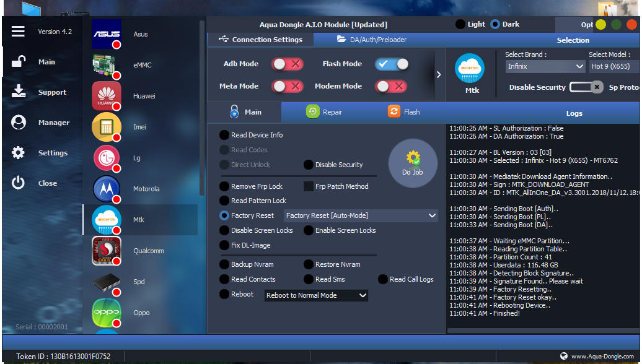The height and width of the screenshot is (364, 642).
Task: Select the Asus brand icon
Action: click(107, 34)
